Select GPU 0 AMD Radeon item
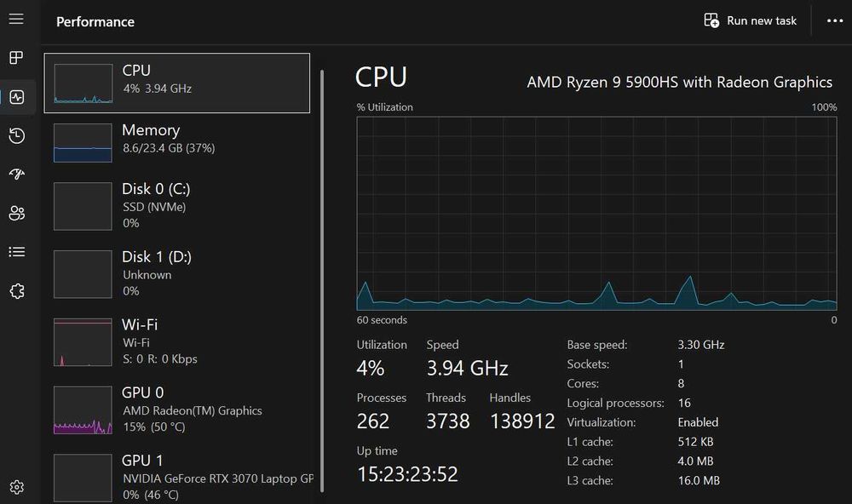The height and width of the screenshot is (504, 852). [177, 409]
